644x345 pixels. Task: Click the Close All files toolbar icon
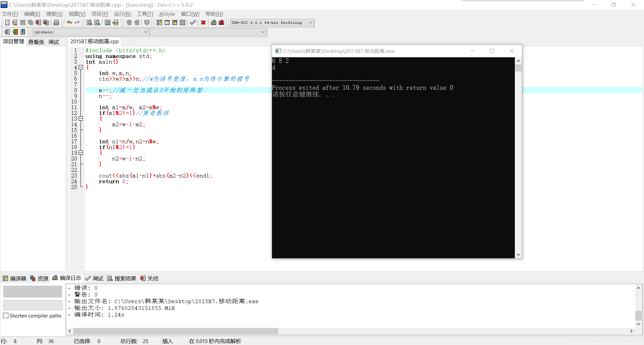coord(46,22)
